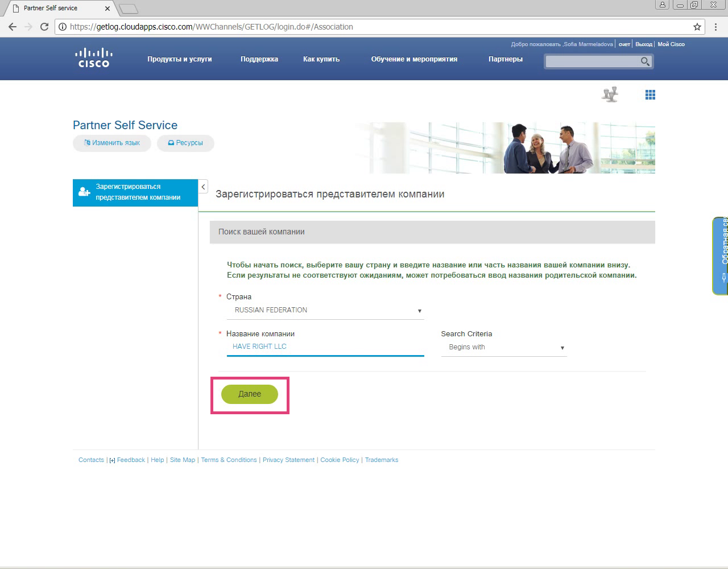View site information icon in address bar

click(62, 27)
